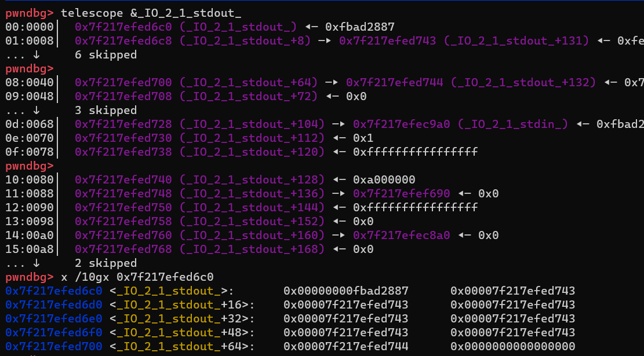Click the "6 skipped" text
The height and width of the screenshot is (356, 644).
pyautogui.click(x=105, y=55)
